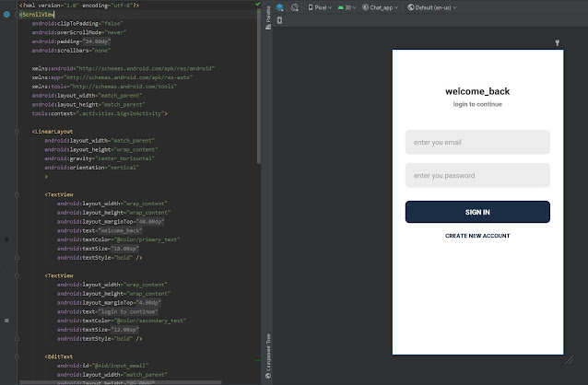Click the design surface layers icon
The height and width of the screenshot is (385, 588).
coord(280,7)
